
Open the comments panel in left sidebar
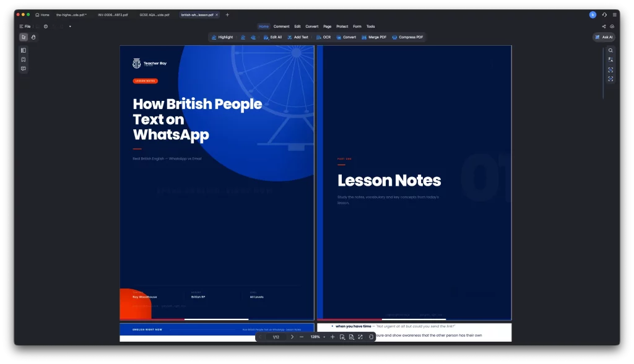[x=24, y=69]
